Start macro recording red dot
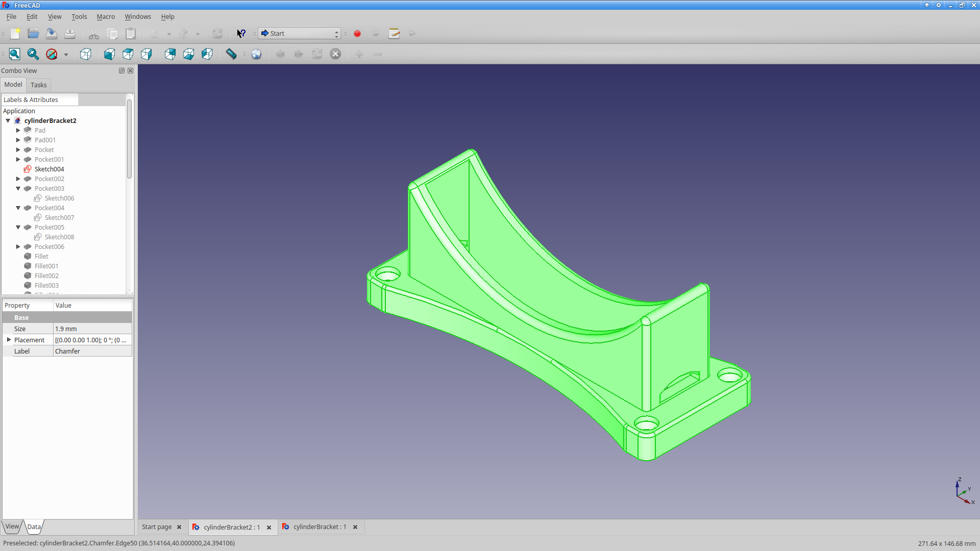The width and height of the screenshot is (980, 551). (x=357, y=34)
